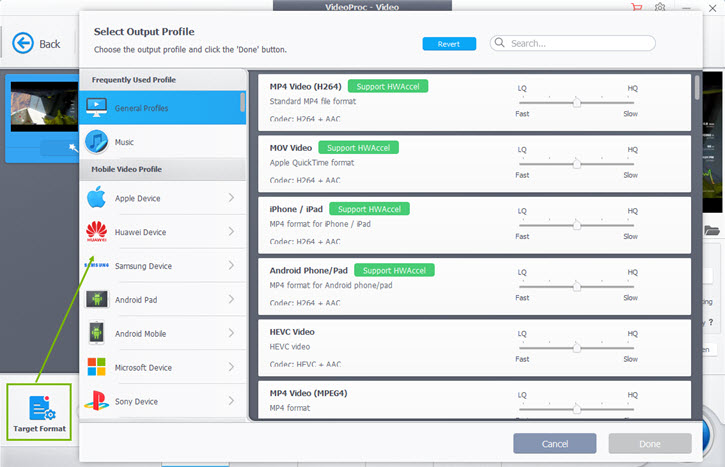Expand Android Mobile submenu chevron

tap(231, 333)
